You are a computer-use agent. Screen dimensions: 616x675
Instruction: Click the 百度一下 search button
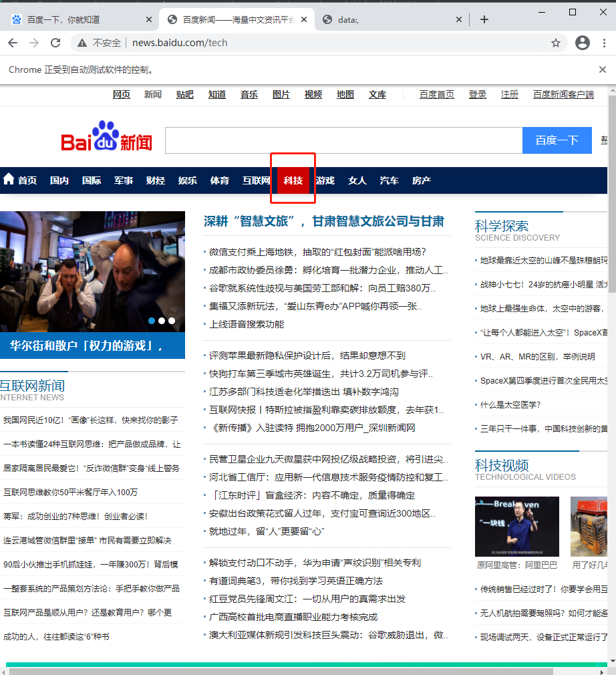pos(557,140)
